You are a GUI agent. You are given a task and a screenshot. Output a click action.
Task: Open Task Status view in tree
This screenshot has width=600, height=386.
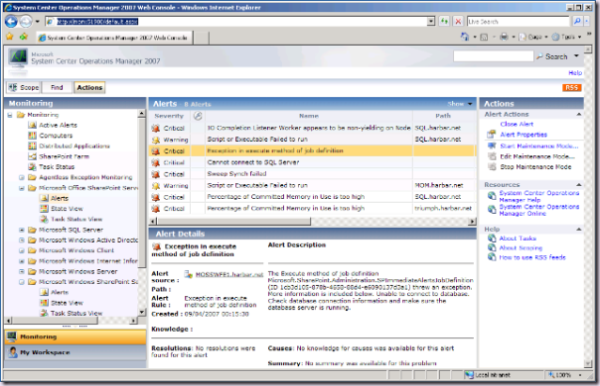pos(57,167)
